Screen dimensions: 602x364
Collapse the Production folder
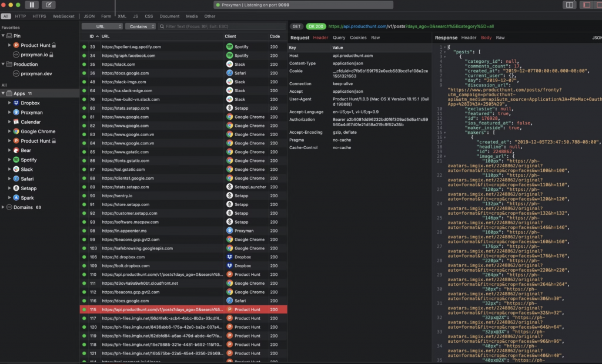[3, 64]
